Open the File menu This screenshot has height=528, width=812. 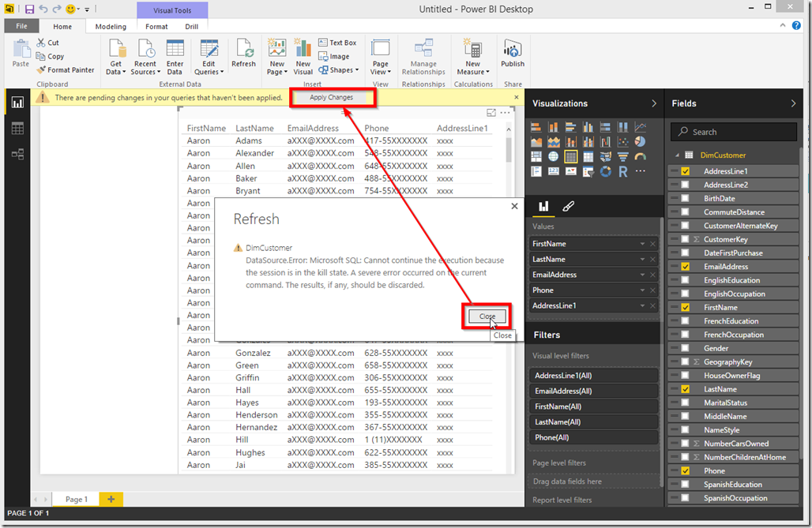[21, 27]
